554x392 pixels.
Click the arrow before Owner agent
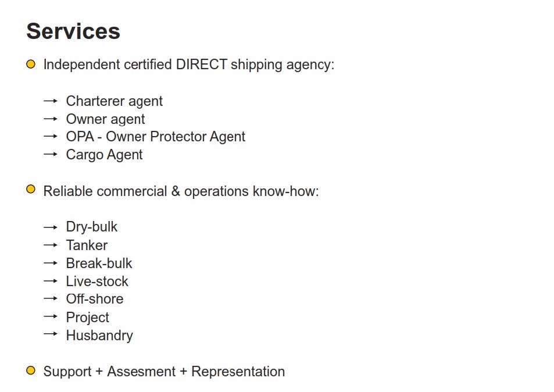coord(51,119)
